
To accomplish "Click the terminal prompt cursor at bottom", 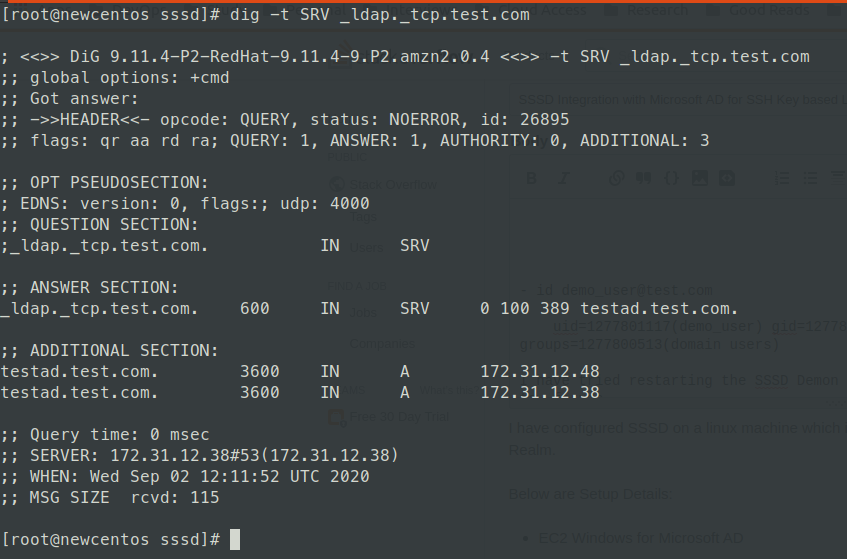I will (235, 539).
